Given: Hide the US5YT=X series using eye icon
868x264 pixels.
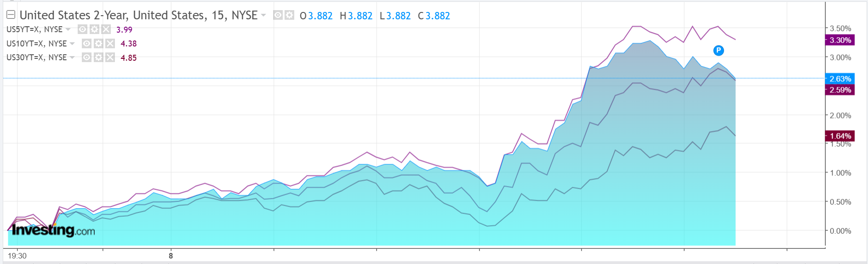Looking at the screenshot, I should tap(82, 29).
